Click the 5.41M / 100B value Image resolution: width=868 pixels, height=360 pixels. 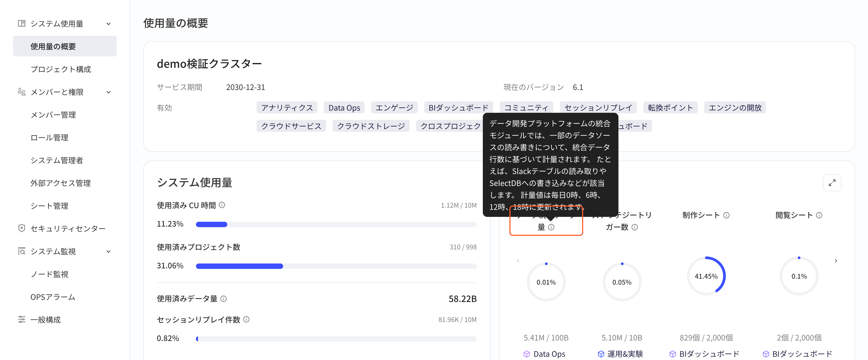pyautogui.click(x=546, y=337)
